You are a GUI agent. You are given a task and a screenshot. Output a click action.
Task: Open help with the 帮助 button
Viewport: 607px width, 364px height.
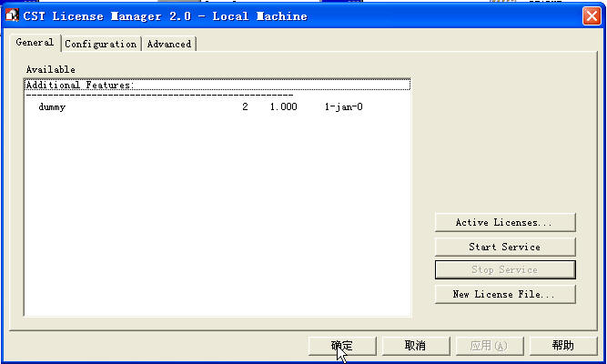[x=563, y=346]
